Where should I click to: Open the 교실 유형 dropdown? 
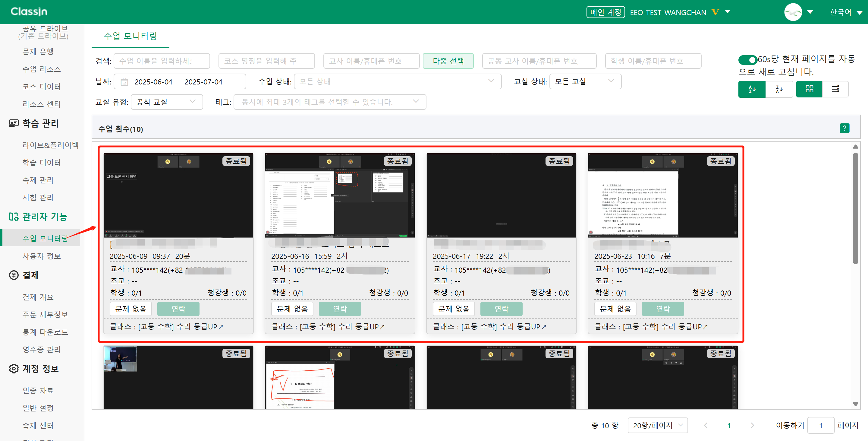167,102
